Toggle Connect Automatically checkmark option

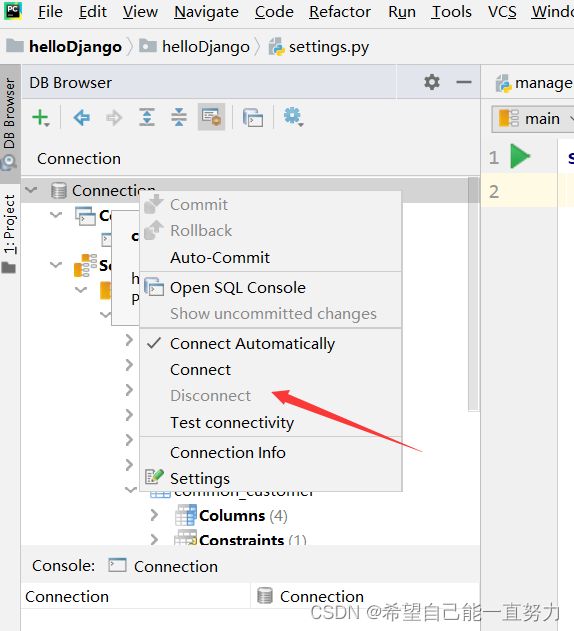(270, 344)
